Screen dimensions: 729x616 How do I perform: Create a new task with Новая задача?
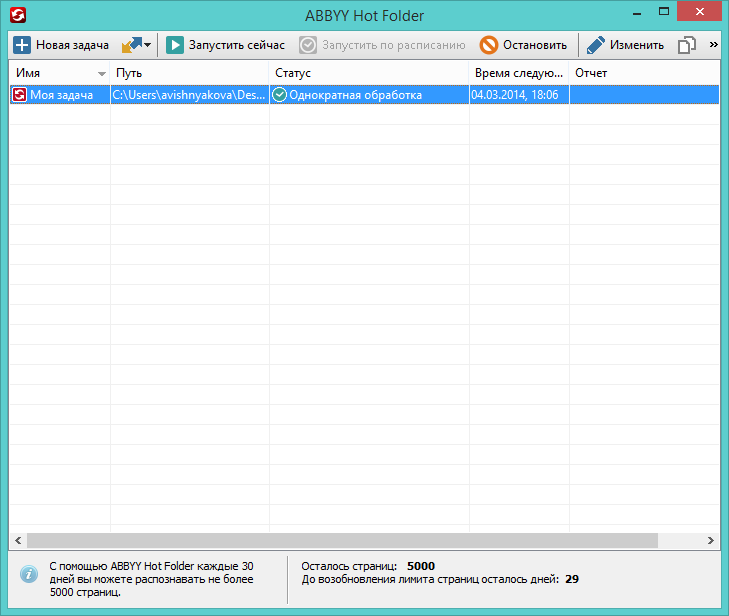[61, 45]
